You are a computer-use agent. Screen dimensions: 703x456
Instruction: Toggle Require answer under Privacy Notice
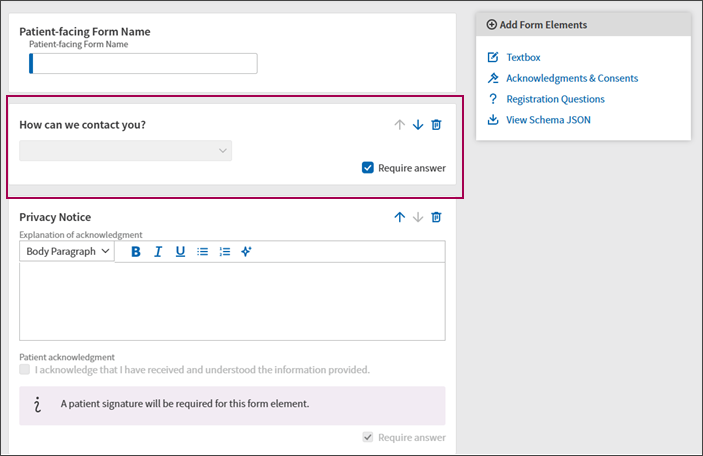pyautogui.click(x=368, y=437)
